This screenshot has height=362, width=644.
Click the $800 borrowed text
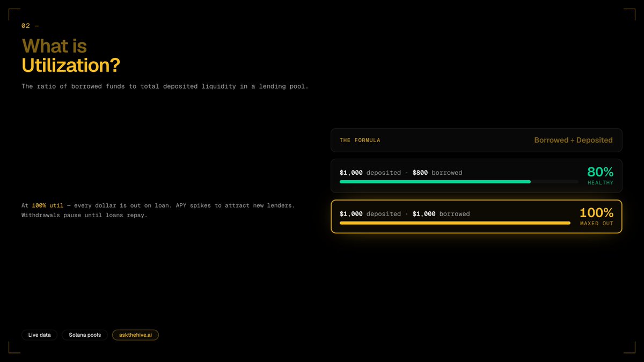point(437,173)
